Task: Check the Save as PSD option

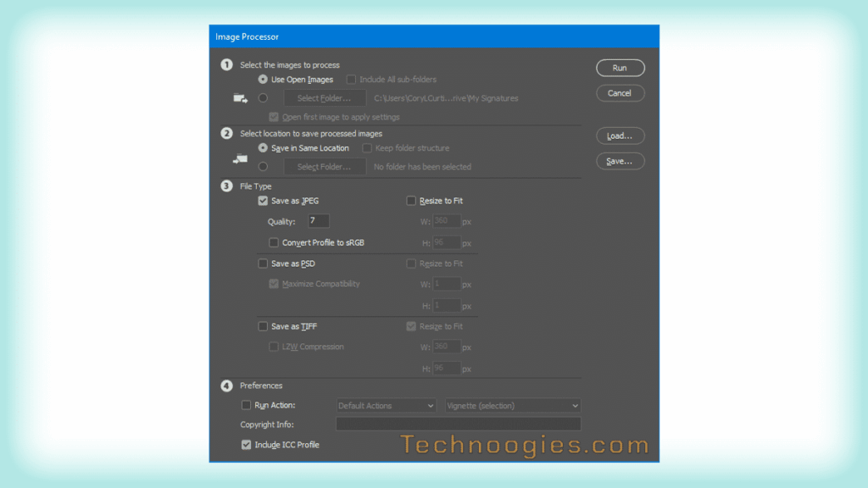Action: click(263, 263)
